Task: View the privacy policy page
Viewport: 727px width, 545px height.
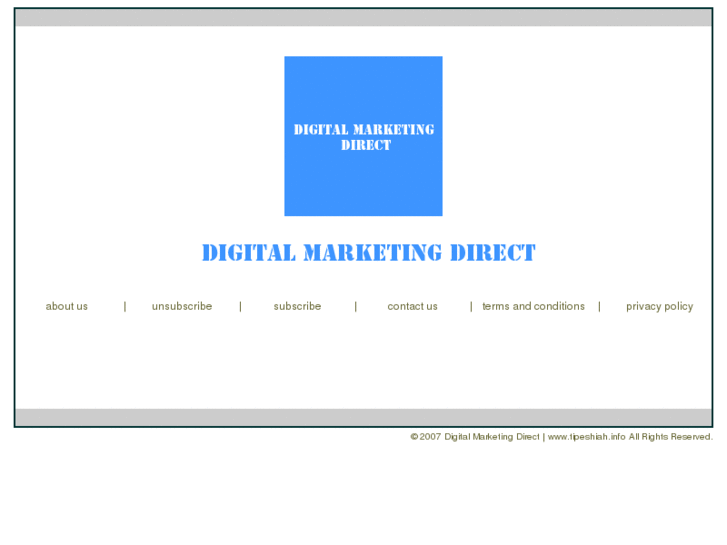Action: click(659, 307)
